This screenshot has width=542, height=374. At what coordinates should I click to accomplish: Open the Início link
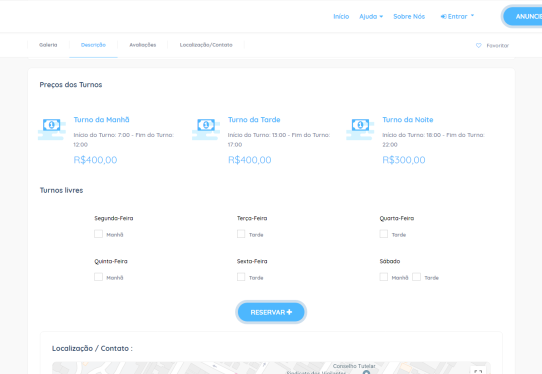point(341,17)
